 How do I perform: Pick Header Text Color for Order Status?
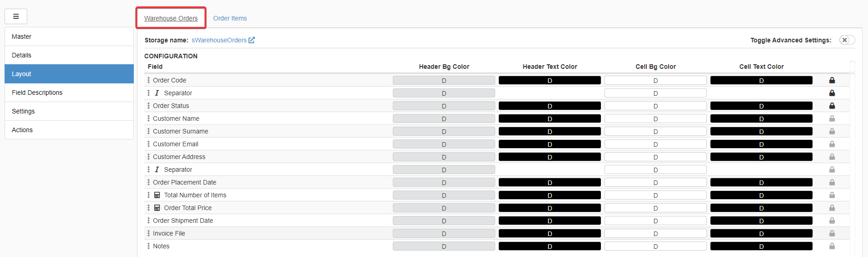click(x=549, y=106)
